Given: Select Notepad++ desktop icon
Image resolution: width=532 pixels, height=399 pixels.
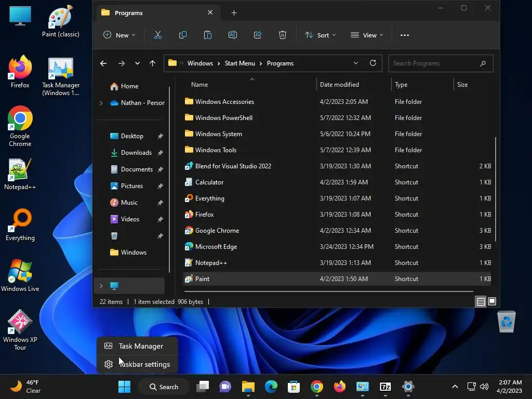Looking at the screenshot, I should tap(20, 174).
